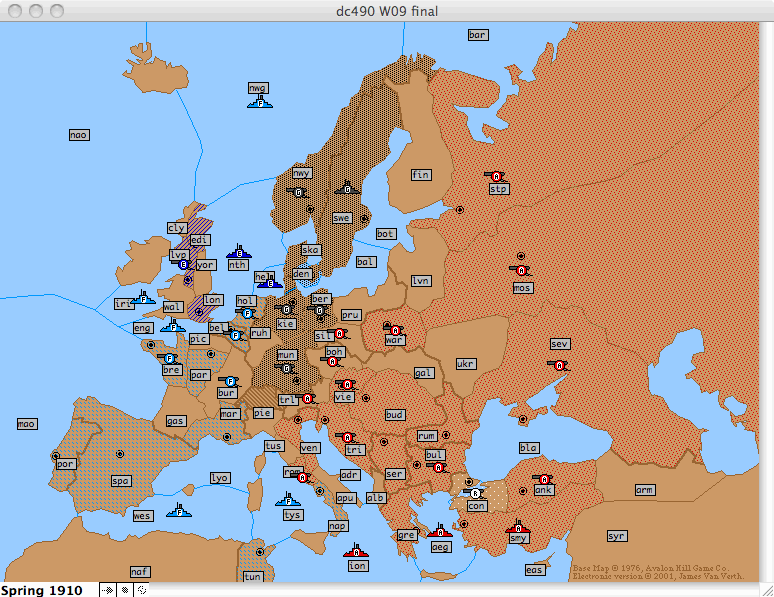Click the ser province label
Image resolution: width=774 pixels, height=597 pixels.
point(394,474)
